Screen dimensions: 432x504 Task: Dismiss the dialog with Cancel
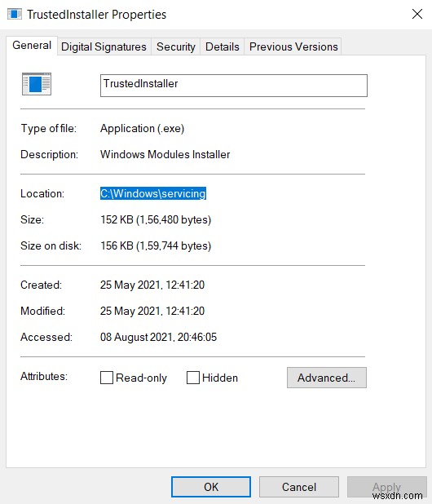(x=299, y=487)
